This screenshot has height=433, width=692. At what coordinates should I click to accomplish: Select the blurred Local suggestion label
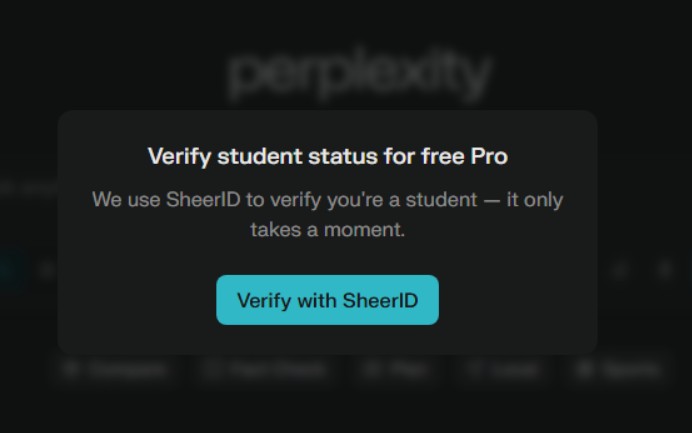(x=513, y=370)
